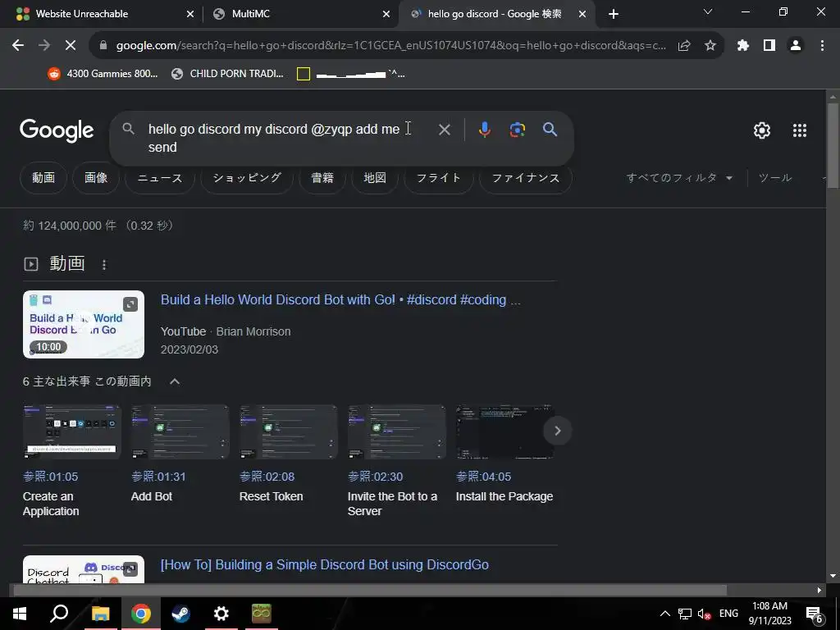Image resolution: width=840 pixels, height=630 pixels.
Task: Open Invite the Bot to a Server thumbnail
Action: click(x=396, y=431)
